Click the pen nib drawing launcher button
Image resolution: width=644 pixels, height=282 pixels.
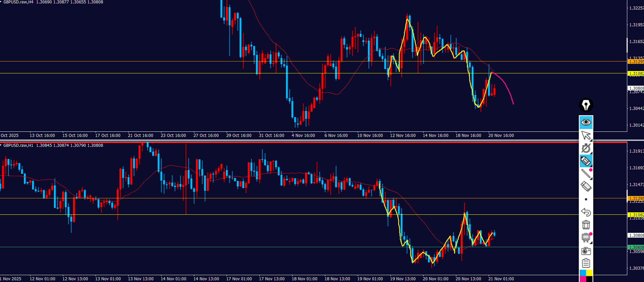pos(586,105)
